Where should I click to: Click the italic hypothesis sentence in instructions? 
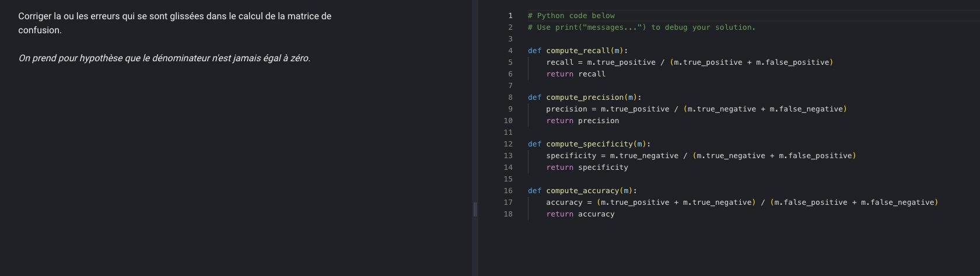(x=164, y=58)
